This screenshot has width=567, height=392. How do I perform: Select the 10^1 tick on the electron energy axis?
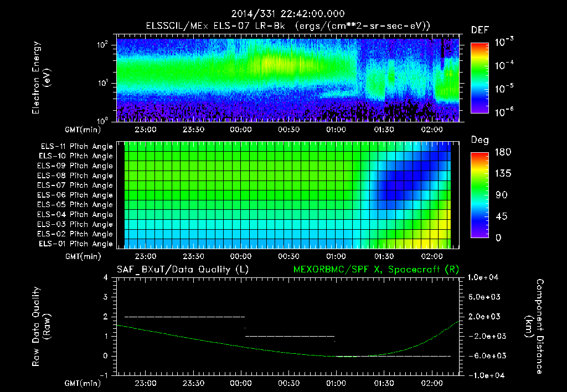click(102, 83)
